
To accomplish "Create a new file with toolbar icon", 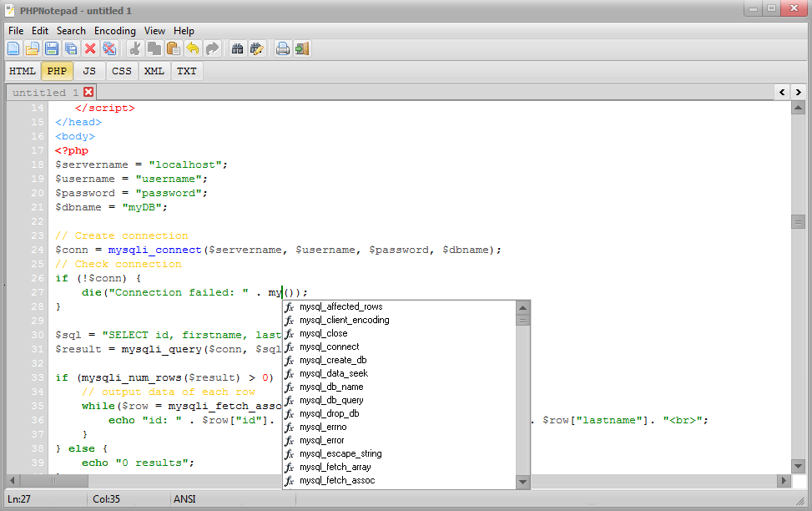I will (x=13, y=48).
